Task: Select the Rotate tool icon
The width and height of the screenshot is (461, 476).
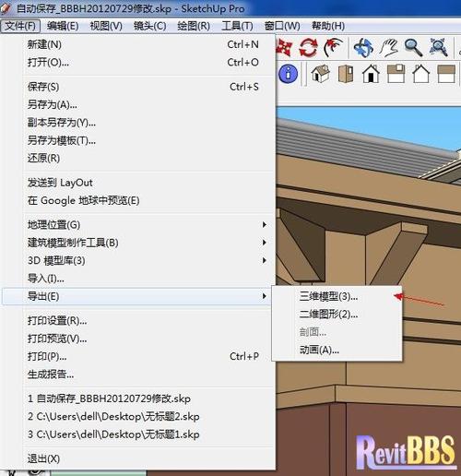Action: (x=308, y=47)
